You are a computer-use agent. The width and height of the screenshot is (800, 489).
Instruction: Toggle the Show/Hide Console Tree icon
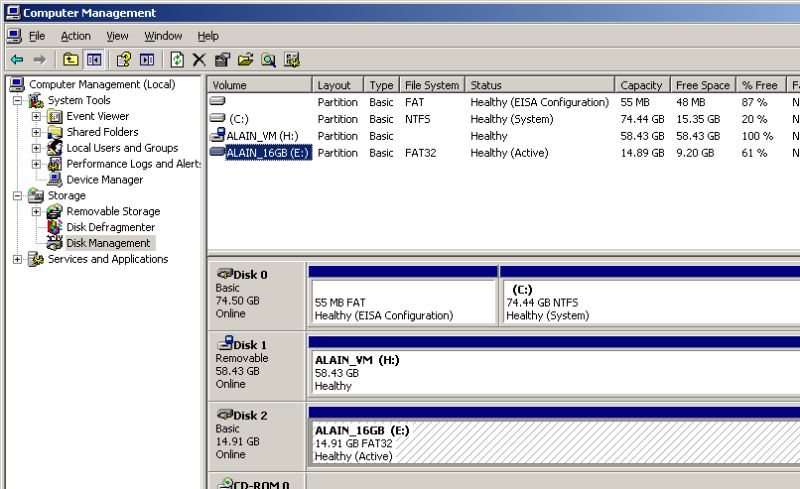click(x=94, y=60)
